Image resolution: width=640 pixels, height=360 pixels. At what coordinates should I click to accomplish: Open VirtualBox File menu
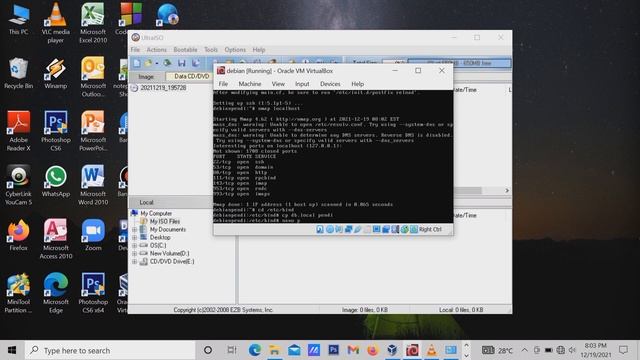(x=223, y=84)
